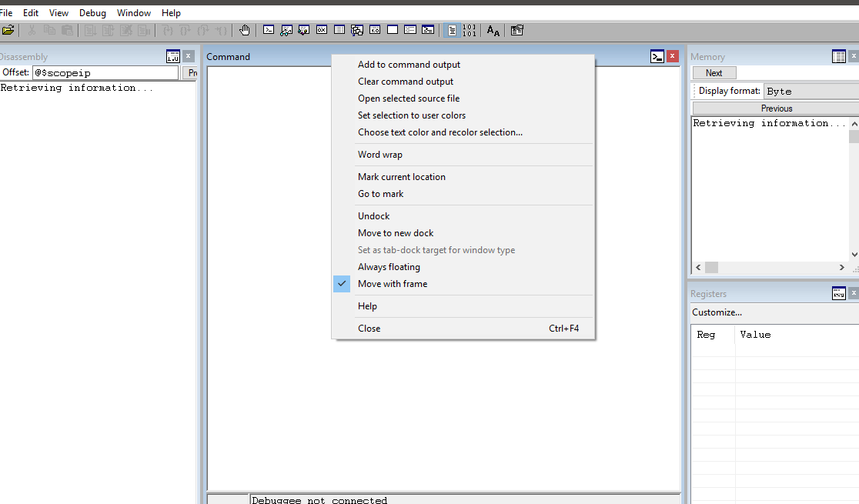Turn off Source mode via the 101 binary icon

[470, 30]
